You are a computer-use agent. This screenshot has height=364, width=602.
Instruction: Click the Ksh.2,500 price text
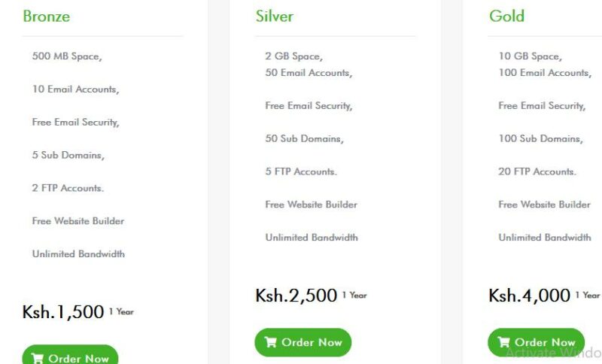click(x=296, y=296)
